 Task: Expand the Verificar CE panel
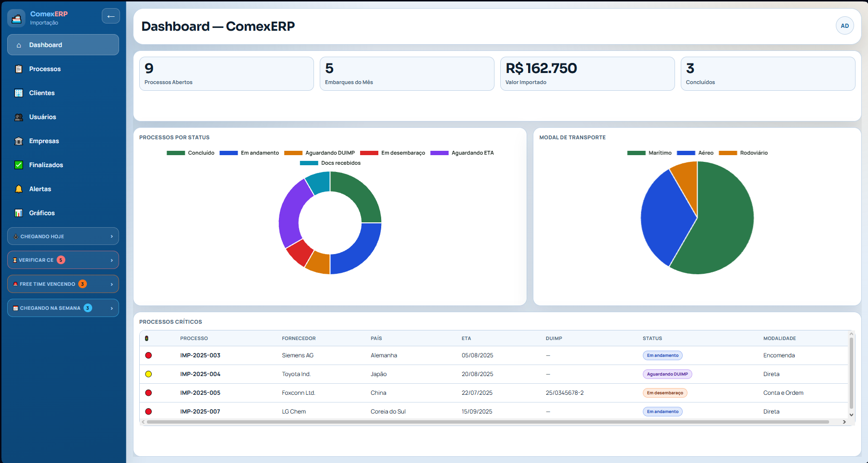(x=63, y=260)
